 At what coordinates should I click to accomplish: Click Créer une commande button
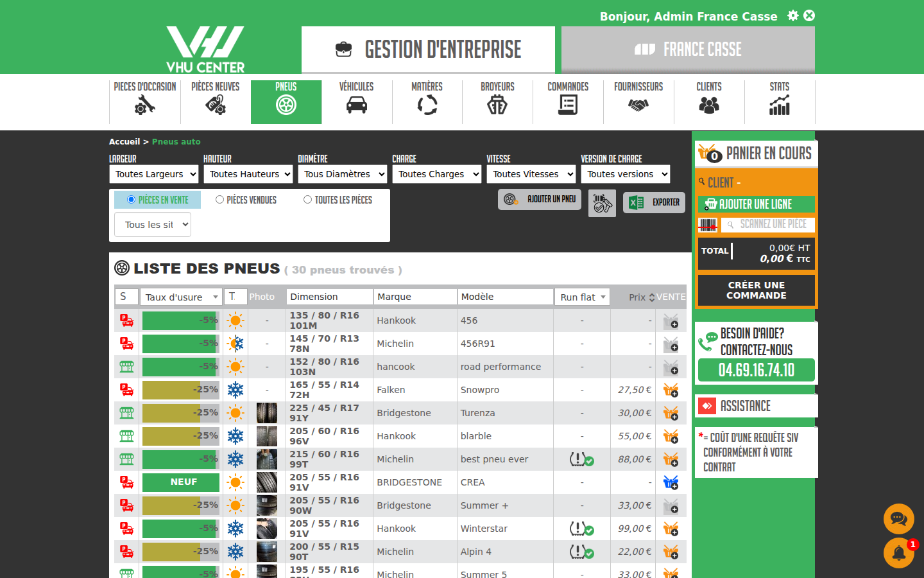757,290
